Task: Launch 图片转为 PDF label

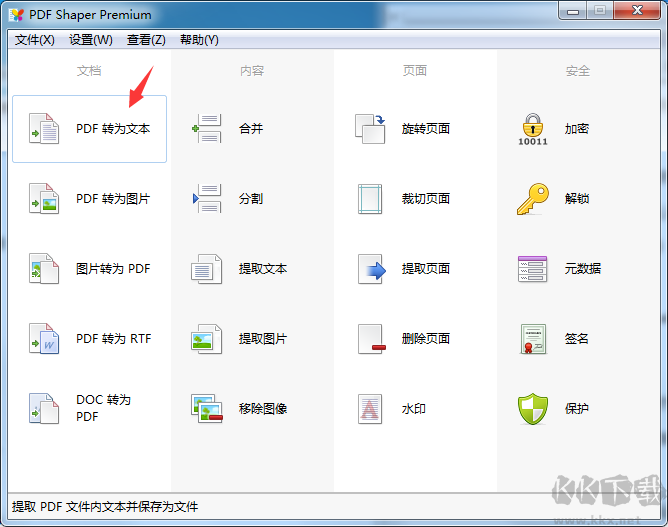Action: (x=113, y=268)
